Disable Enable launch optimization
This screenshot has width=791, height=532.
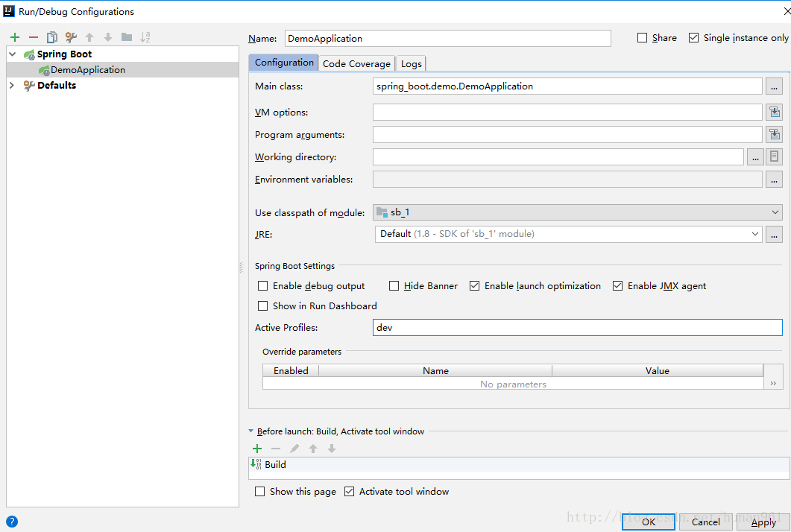point(474,286)
